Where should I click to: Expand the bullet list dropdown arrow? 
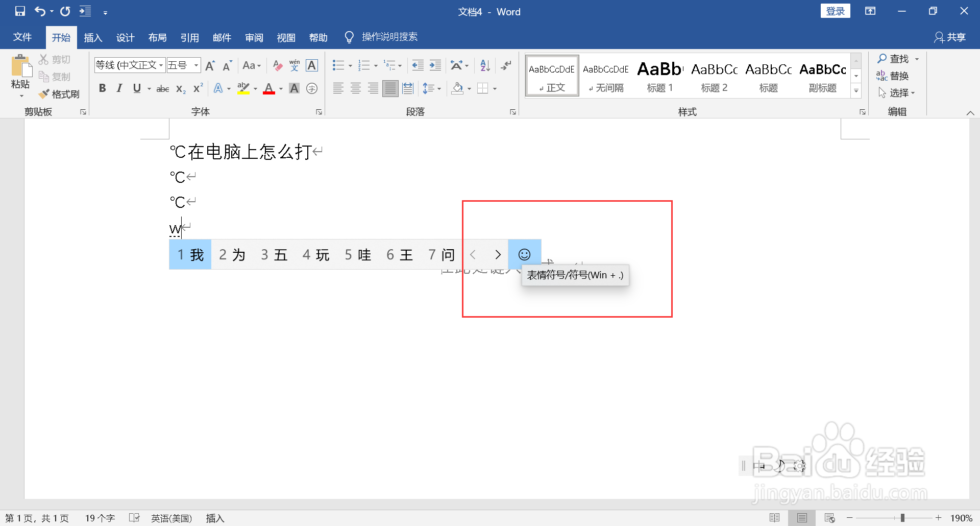point(350,65)
